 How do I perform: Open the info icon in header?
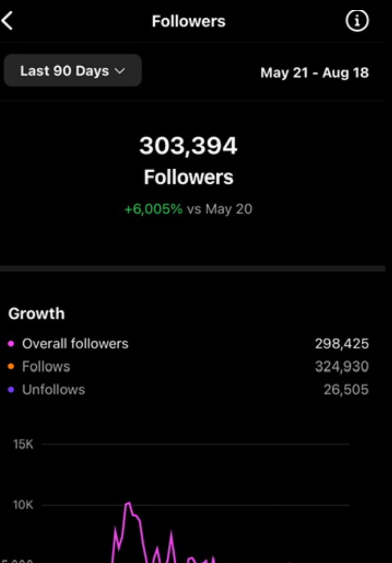tap(357, 21)
